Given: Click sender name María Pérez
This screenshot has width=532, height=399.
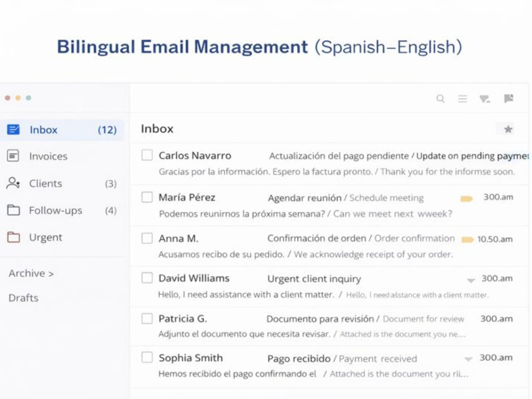Looking at the screenshot, I should click(x=187, y=197).
